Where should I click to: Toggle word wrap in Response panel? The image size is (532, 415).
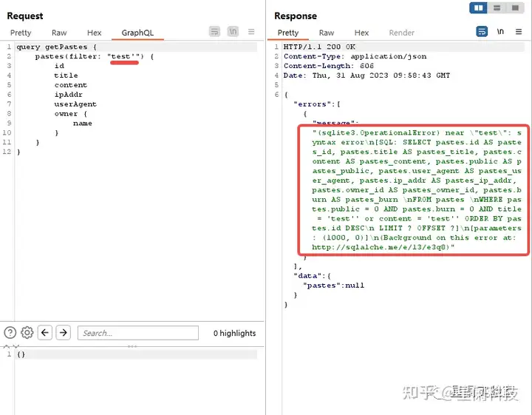[x=482, y=32]
